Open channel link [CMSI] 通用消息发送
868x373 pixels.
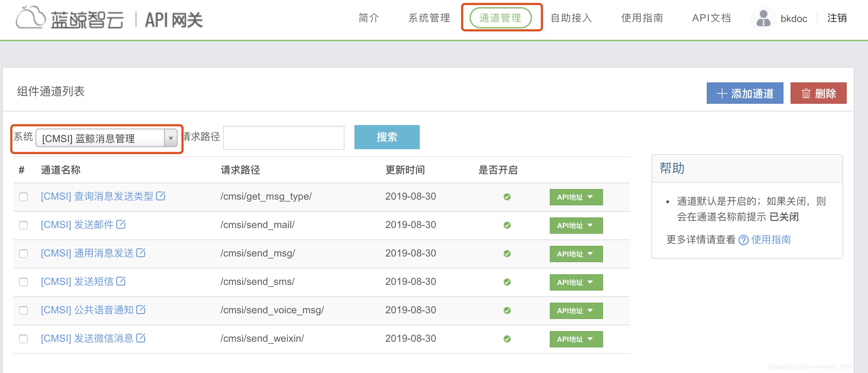coord(87,253)
